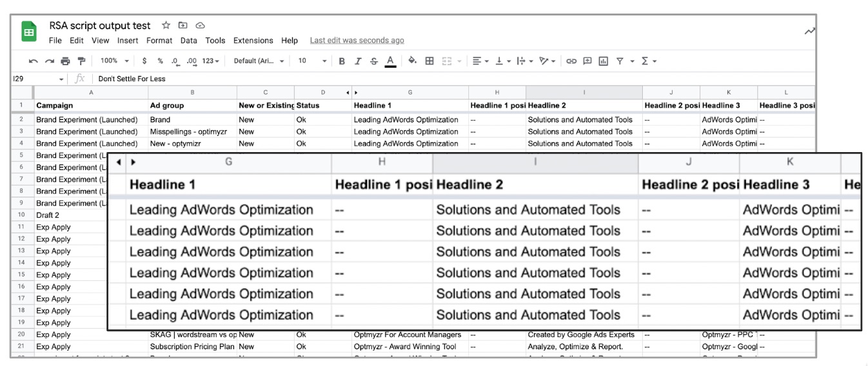Open vertical align dropdown
This screenshot has width=868, height=366.
(502, 61)
